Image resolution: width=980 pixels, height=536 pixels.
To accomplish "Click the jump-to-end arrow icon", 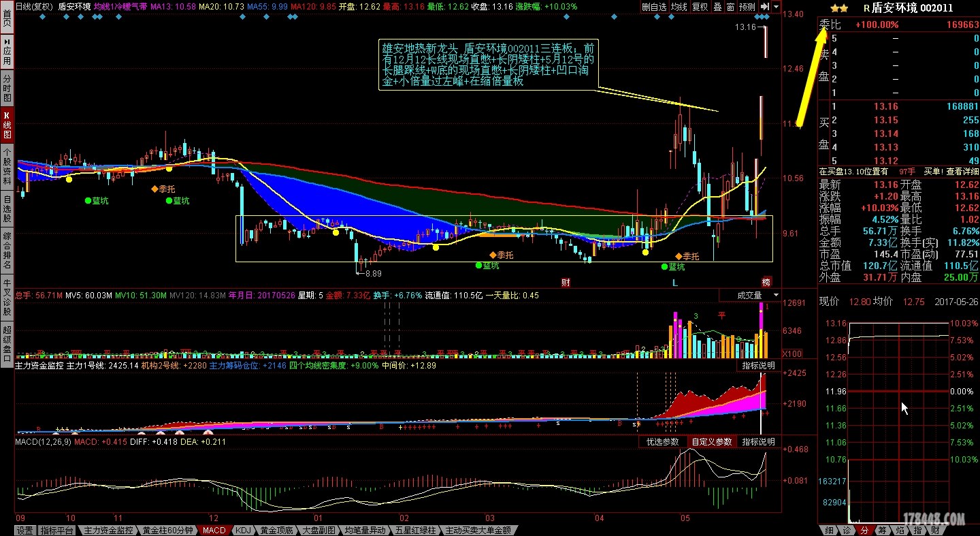I will point(764,7).
